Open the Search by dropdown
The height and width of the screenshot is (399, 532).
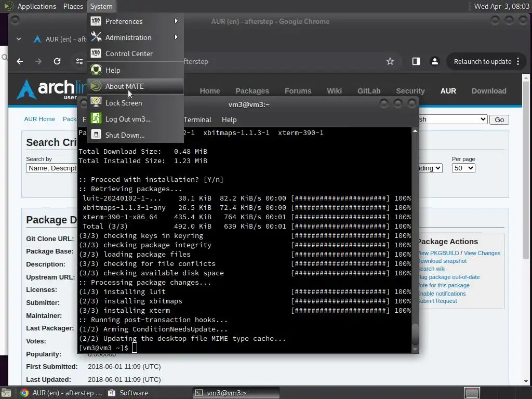(51, 168)
